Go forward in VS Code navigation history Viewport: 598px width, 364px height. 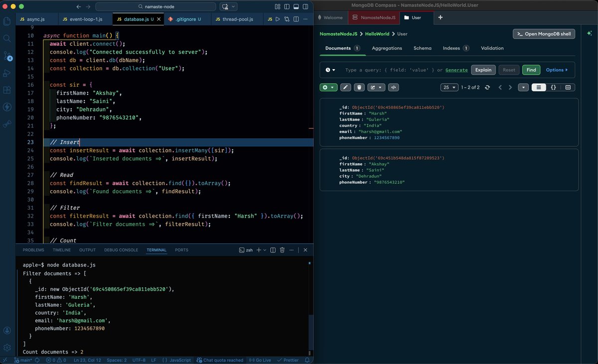pos(88,7)
